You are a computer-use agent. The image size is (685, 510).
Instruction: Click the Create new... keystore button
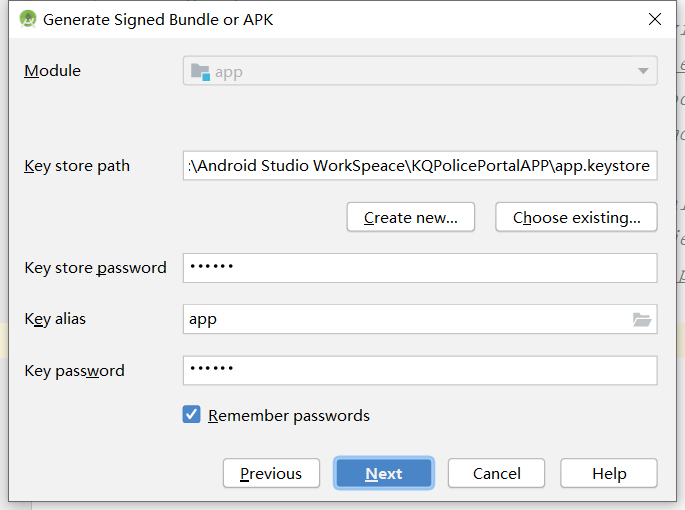tap(411, 217)
